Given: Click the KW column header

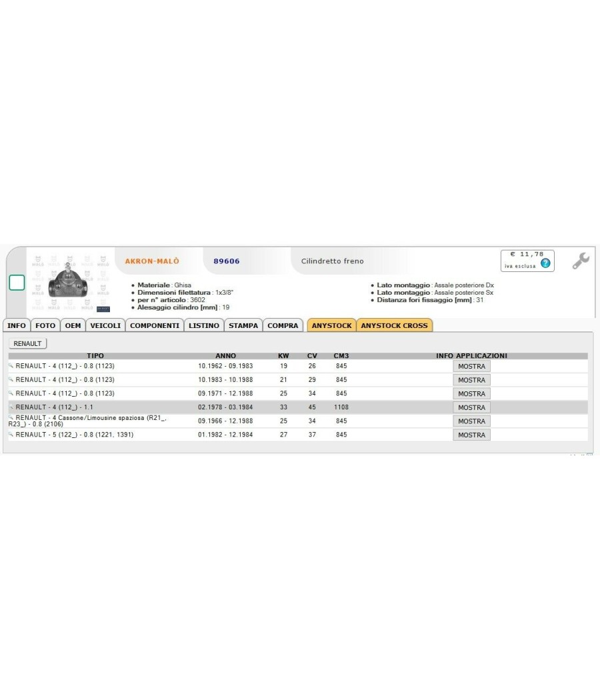Looking at the screenshot, I should [x=283, y=356].
